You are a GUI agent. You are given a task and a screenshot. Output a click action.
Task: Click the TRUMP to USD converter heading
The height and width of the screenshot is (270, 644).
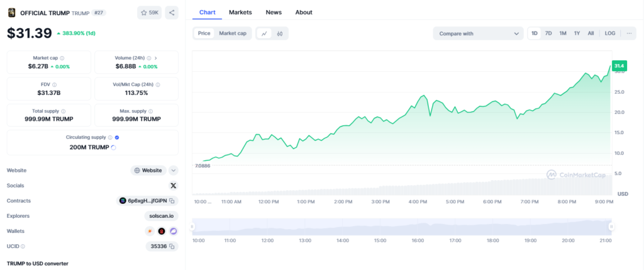click(x=38, y=264)
